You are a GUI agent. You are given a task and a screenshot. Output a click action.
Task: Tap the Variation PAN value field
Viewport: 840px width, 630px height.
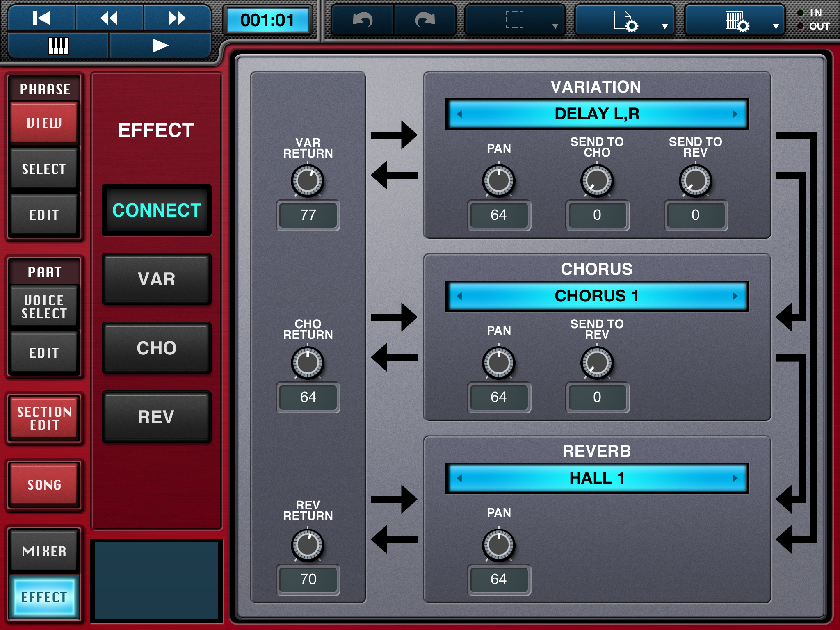point(499,215)
